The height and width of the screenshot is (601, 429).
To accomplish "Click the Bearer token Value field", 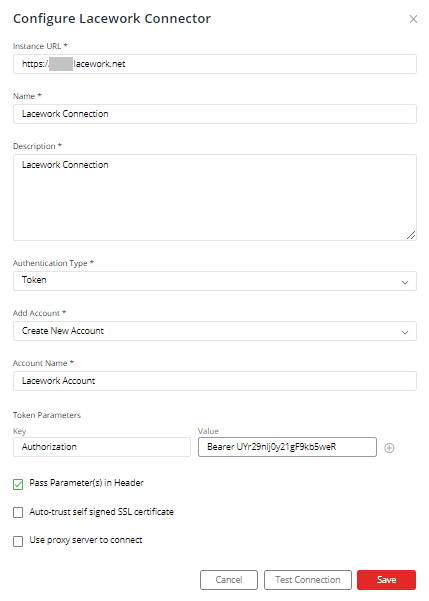I will pyautogui.click(x=287, y=447).
